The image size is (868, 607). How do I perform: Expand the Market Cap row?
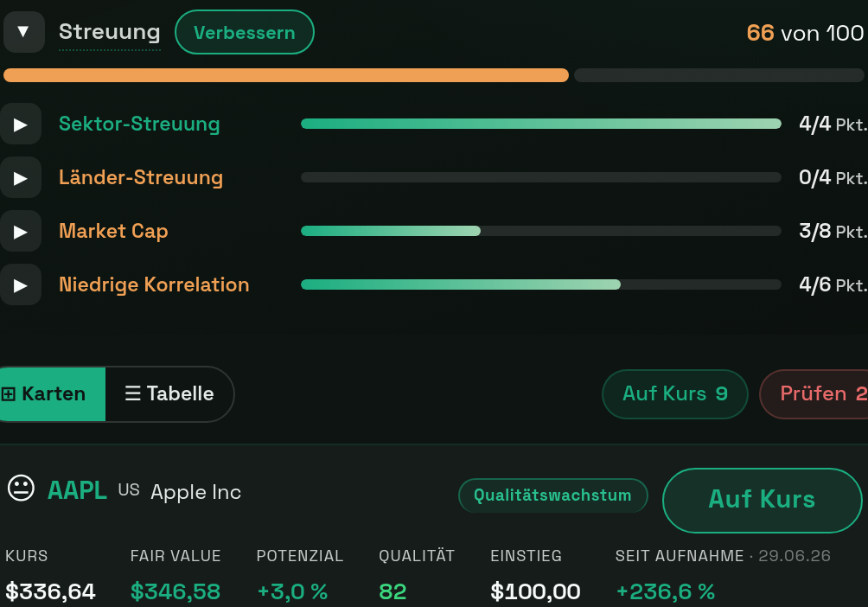(21, 232)
